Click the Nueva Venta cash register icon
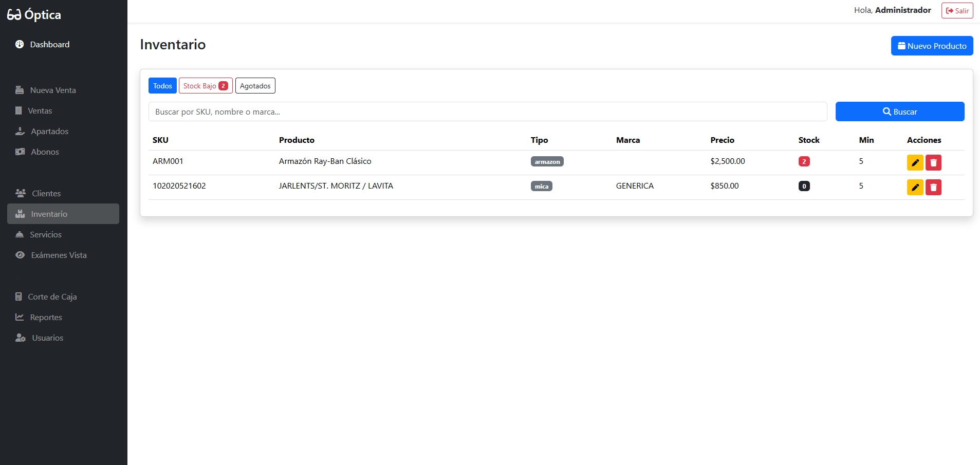Screen dimensions: 980x465 20,90
